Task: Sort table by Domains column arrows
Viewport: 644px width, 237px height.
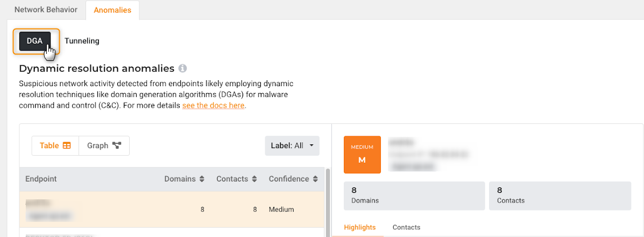Action: pyautogui.click(x=202, y=179)
